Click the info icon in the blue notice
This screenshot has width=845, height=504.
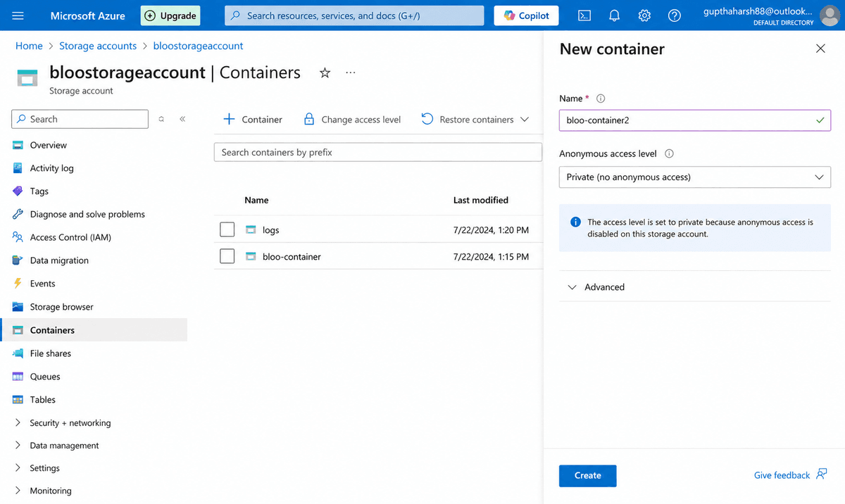[575, 222]
